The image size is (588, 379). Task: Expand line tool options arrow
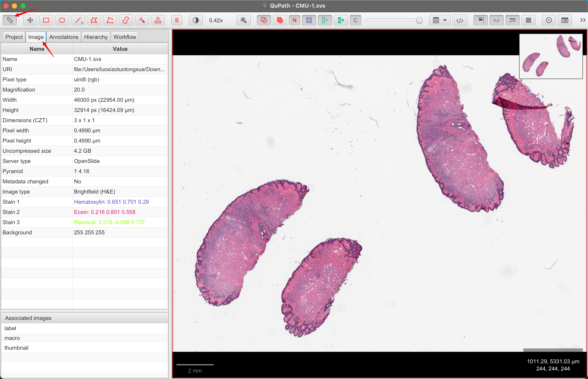click(82, 23)
